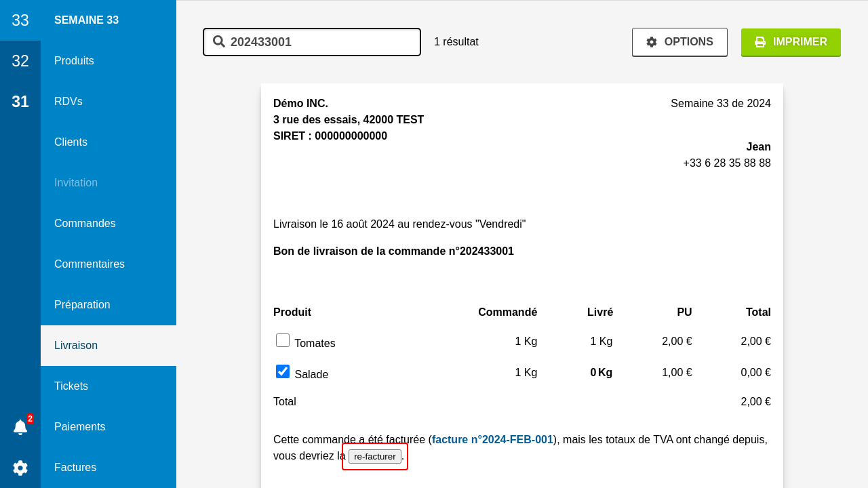Open the Préparation page

(x=82, y=305)
